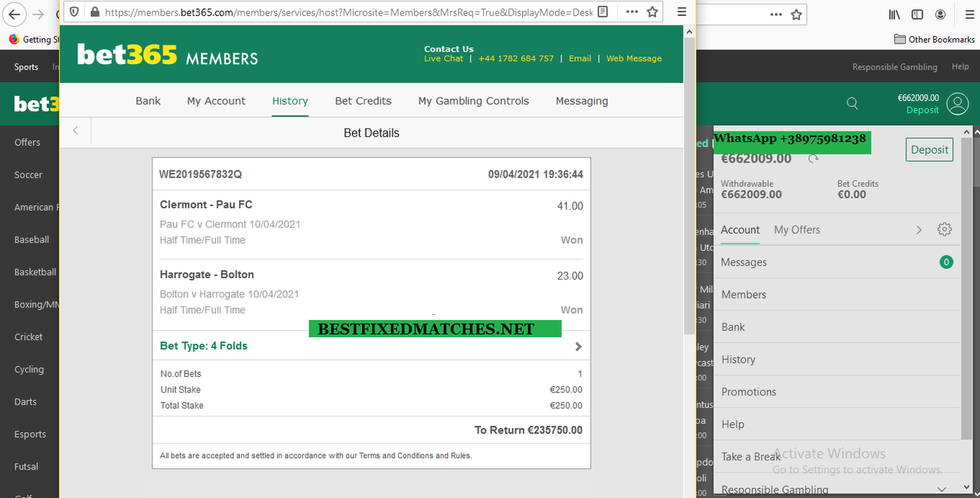The image size is (980, 498).
Task: Expand the Bet Type 4 Folds arrow
Action: 578,346
